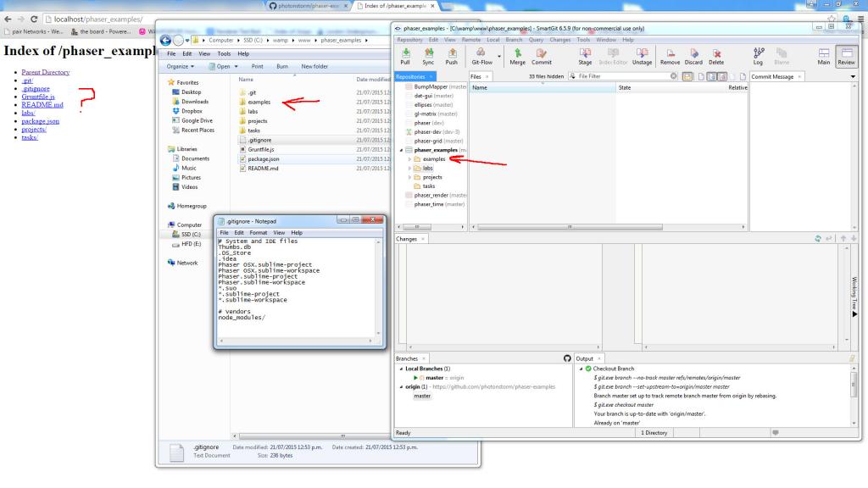Click the Pull icon in SmartGit toolbar
The width and height of the screenshot is (868, 488).
point(405,56)
